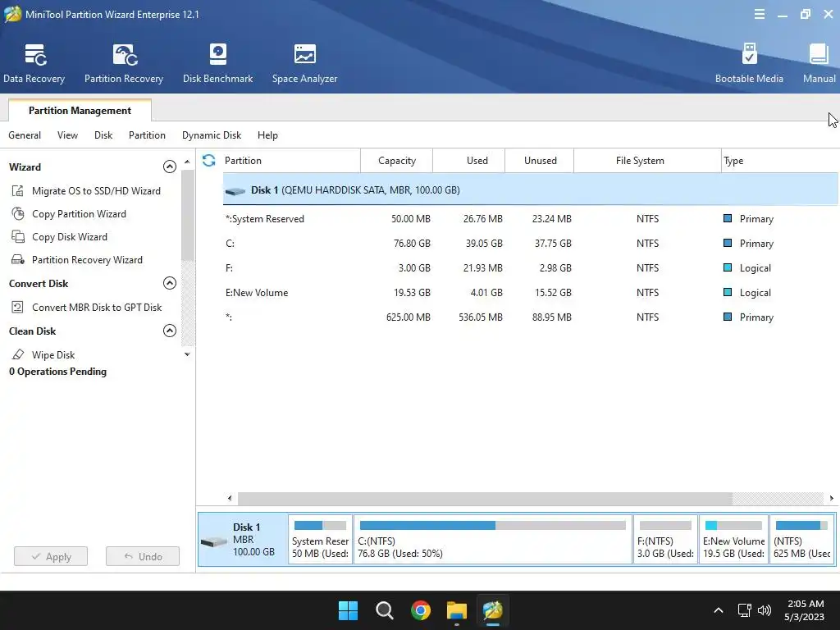840x630 pixels.
Task: Open File Explorer from the taskbar
Action: (x=457, y=610)
